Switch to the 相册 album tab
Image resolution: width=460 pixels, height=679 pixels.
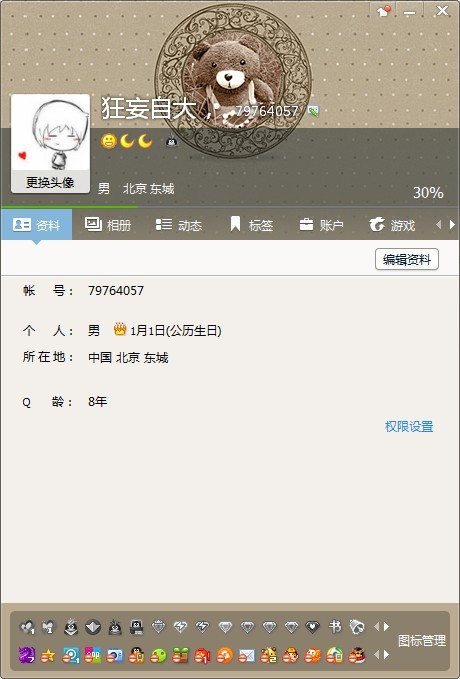click(108, 225)
